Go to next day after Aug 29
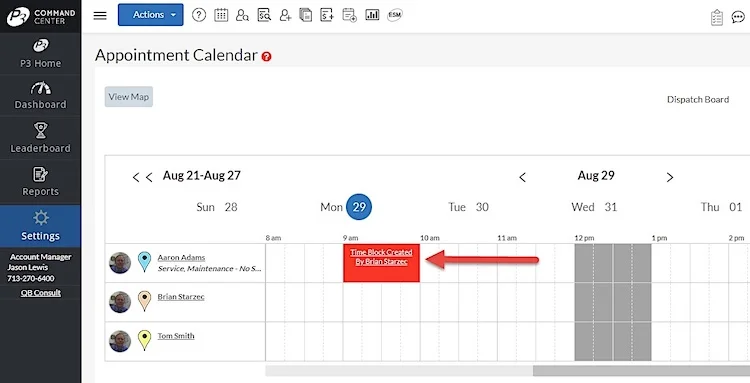This screenshot has height=383, width=750. [670, 177]
